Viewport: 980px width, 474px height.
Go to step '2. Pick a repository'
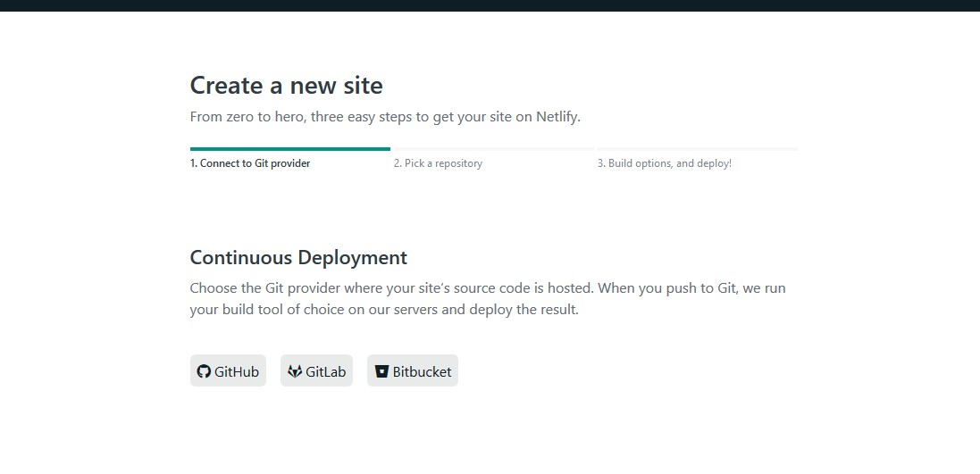438,163
